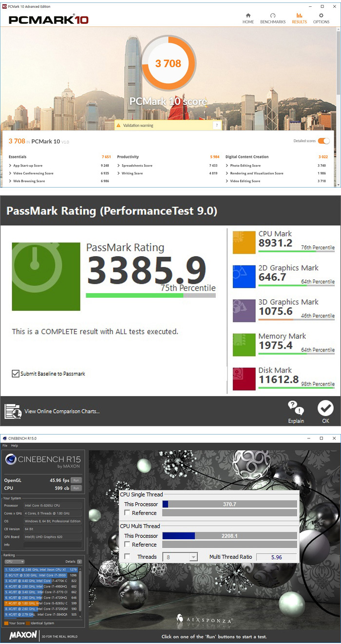The width and height of the screenshot is (341, 644).
Task: Switch to the RESULTS tab
Action: 299,18
